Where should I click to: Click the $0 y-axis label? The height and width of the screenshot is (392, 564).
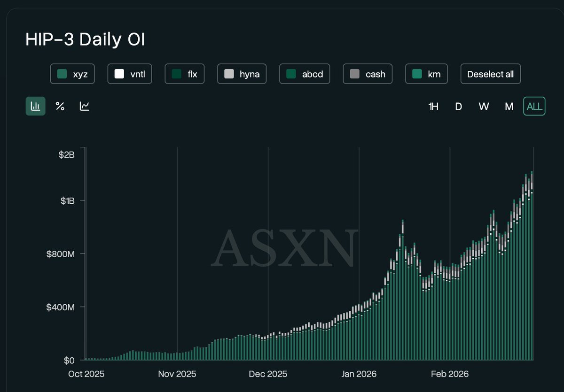(x=69, y=361)
